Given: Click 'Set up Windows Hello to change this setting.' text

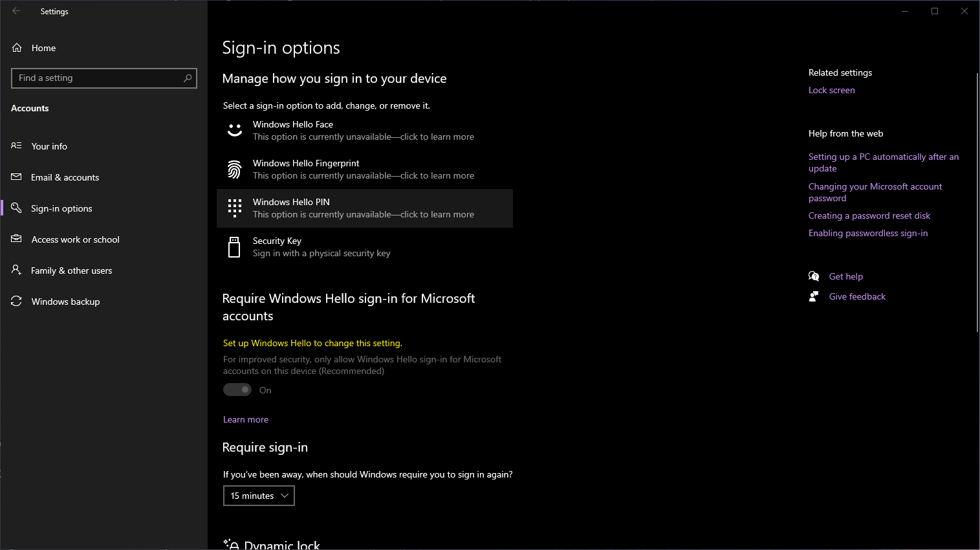Looking at the screenshot, I should (x=312, y=343).
